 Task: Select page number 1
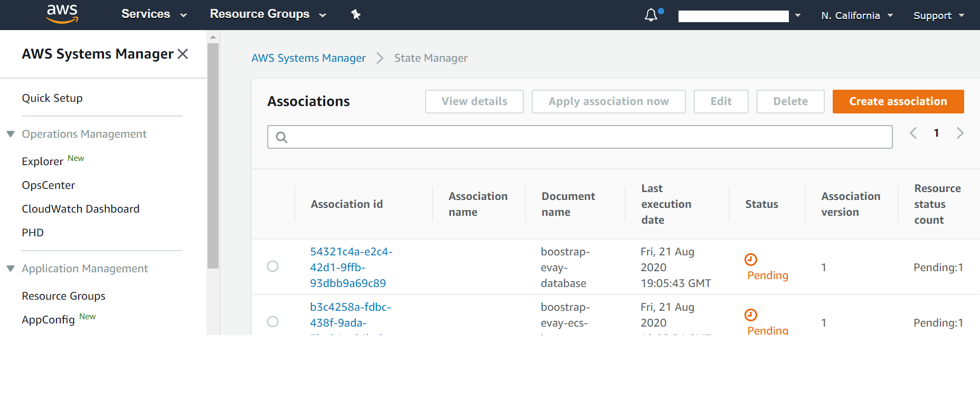click(x=936, y=133)
